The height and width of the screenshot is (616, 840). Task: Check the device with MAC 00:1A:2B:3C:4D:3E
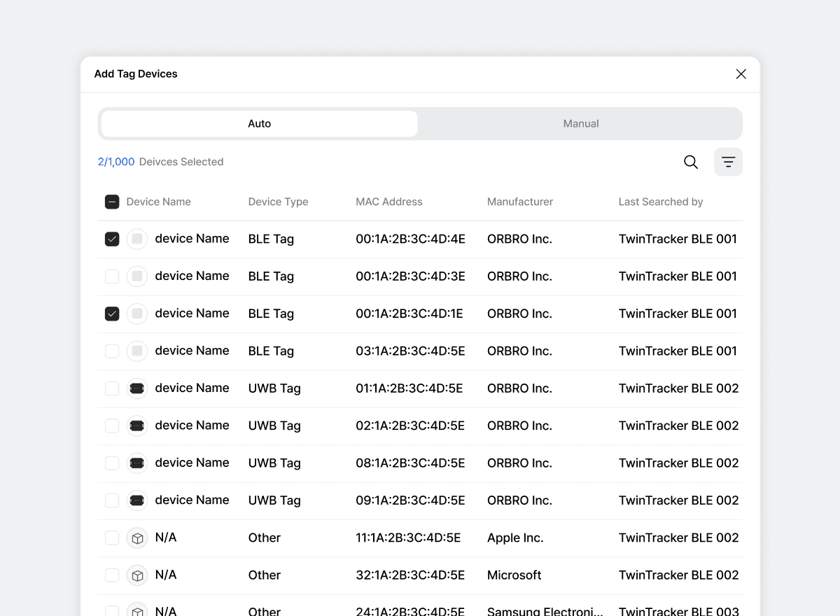tap(112, 276)
